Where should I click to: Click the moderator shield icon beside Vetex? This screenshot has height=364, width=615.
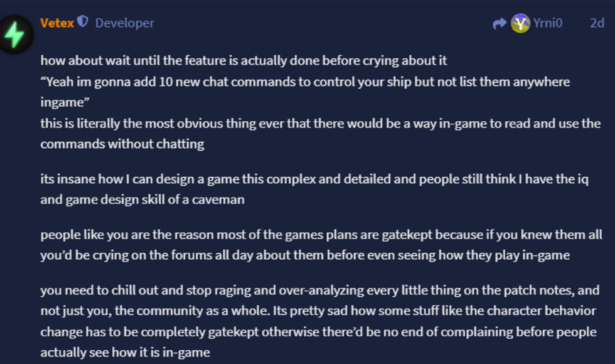82,21
